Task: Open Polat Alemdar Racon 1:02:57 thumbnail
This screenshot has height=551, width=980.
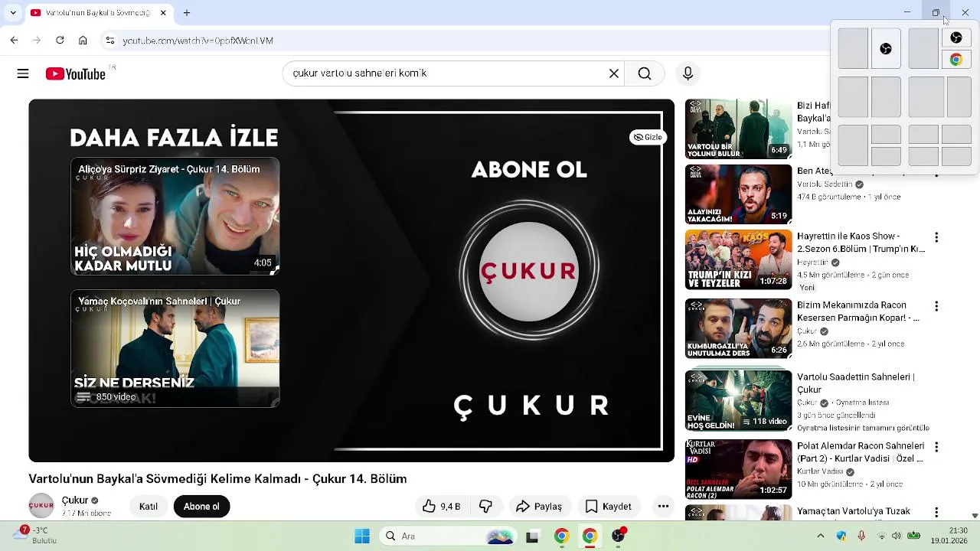Action: coord(738,469)
